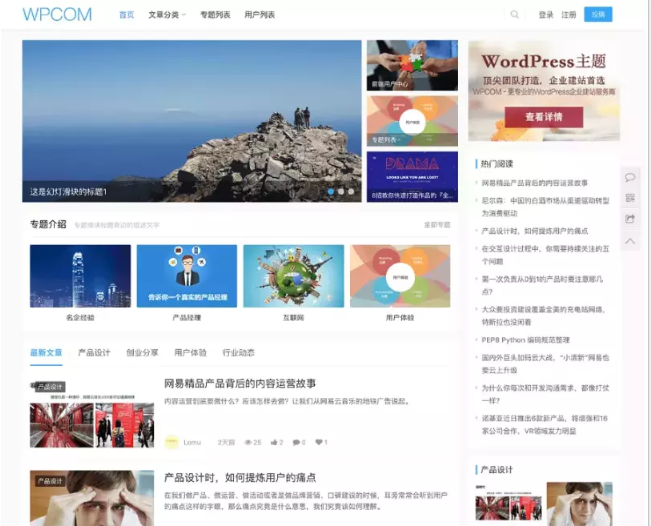The image size is (651, 526).
Task: Switch to the 行业动态 tab
Action: tap(238, 352)
